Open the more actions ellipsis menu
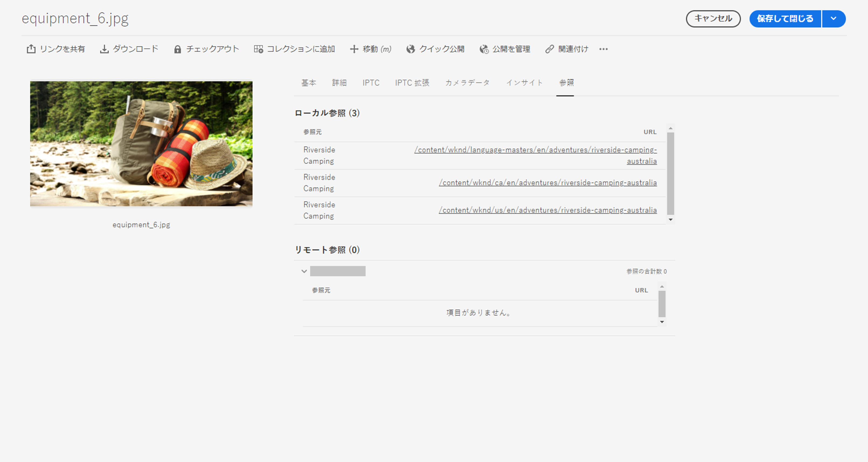 coord(603,49)
